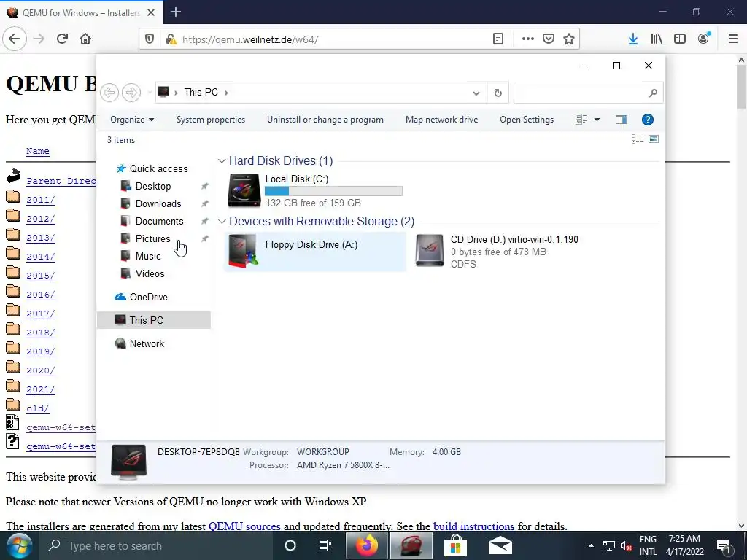The height and width of the screenshot is (560, 747).
Task: Bookmark this page with star icon
Action: coord(569,39)
